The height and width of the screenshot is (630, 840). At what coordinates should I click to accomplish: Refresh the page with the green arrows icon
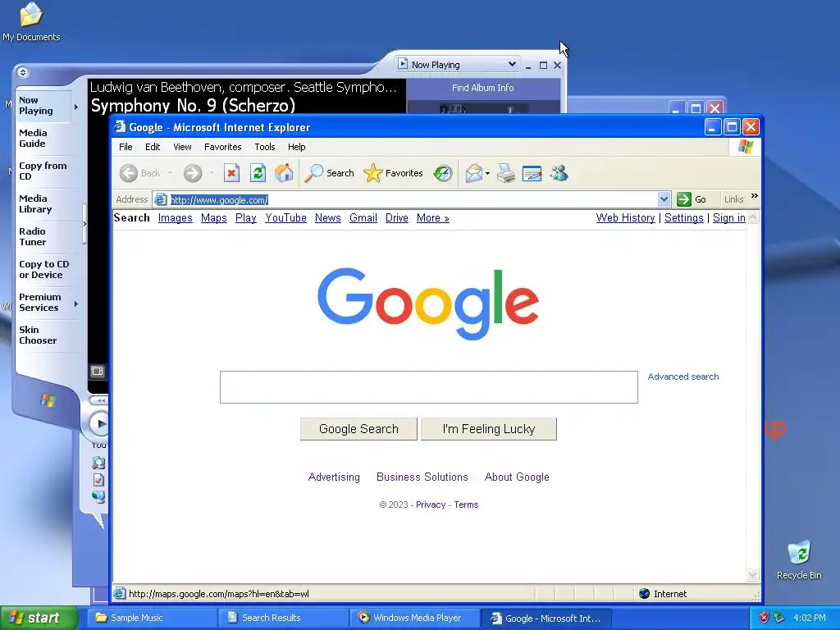point(258,173)
